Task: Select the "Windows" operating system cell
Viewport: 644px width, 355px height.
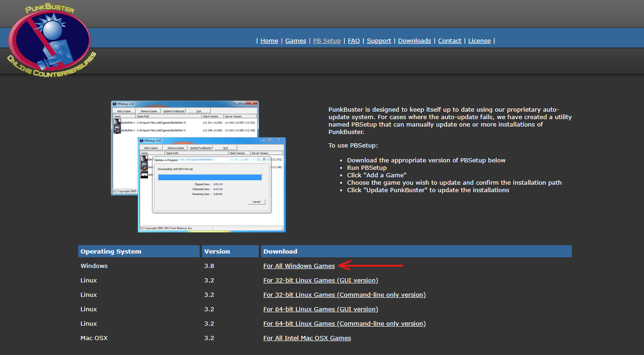Action: click(x=94, y=266)
